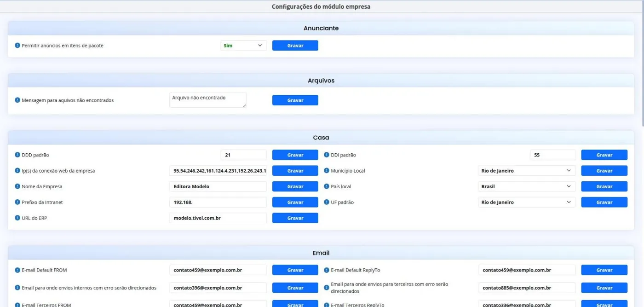Click info icon next to E-mail Default ReplyTo
This screenshot has height=307, width=644.
327,270
